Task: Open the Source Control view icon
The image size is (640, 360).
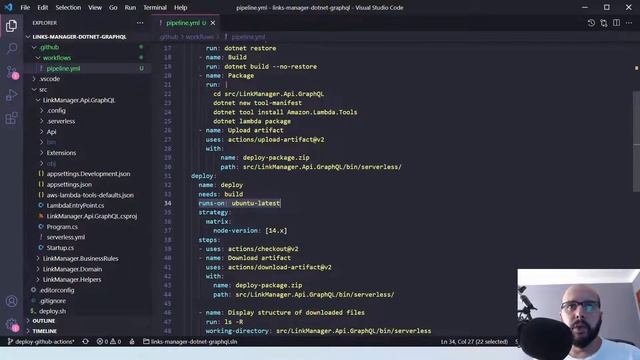Action: [11, 72]
